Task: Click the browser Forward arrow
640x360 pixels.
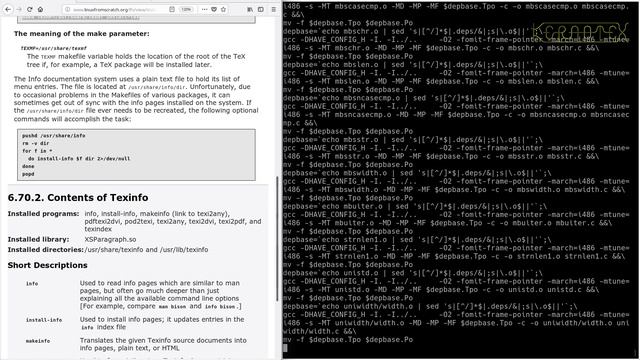Action: 19,9
